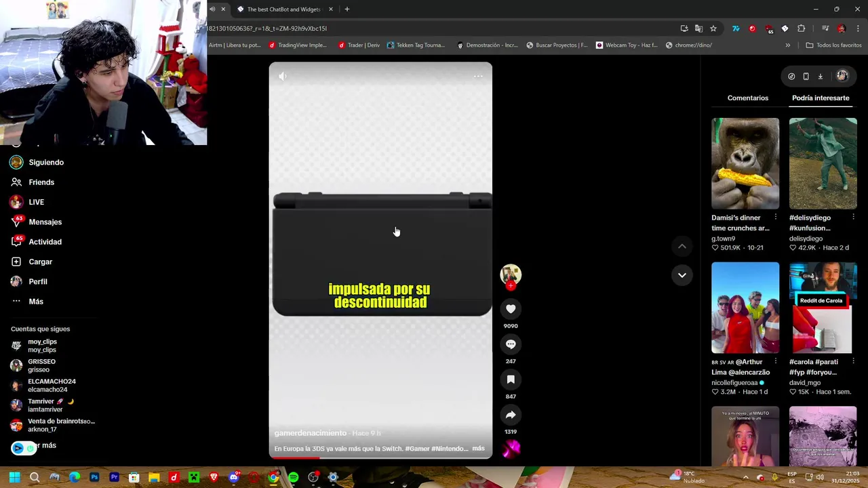This screenshot has height=488, width=868.
Task: Switch to the Comentarios tab
Action: coord(748,98)
